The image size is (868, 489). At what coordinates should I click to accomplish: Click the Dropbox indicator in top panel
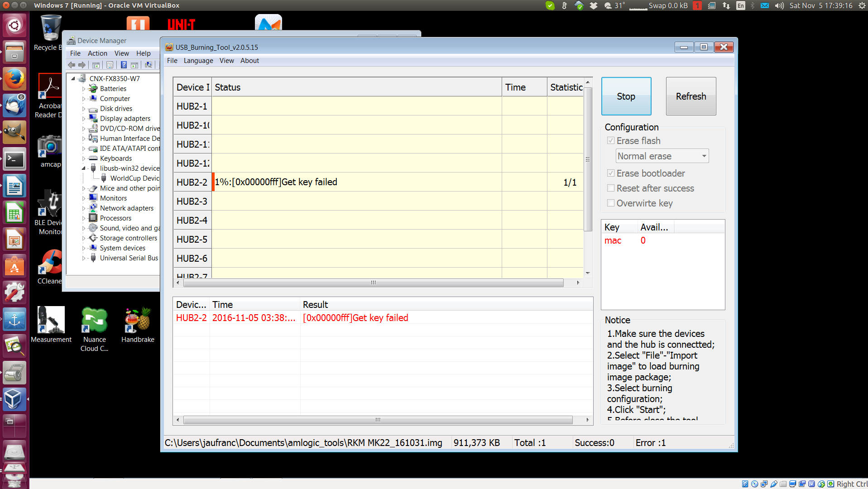(x=594, y=5)
